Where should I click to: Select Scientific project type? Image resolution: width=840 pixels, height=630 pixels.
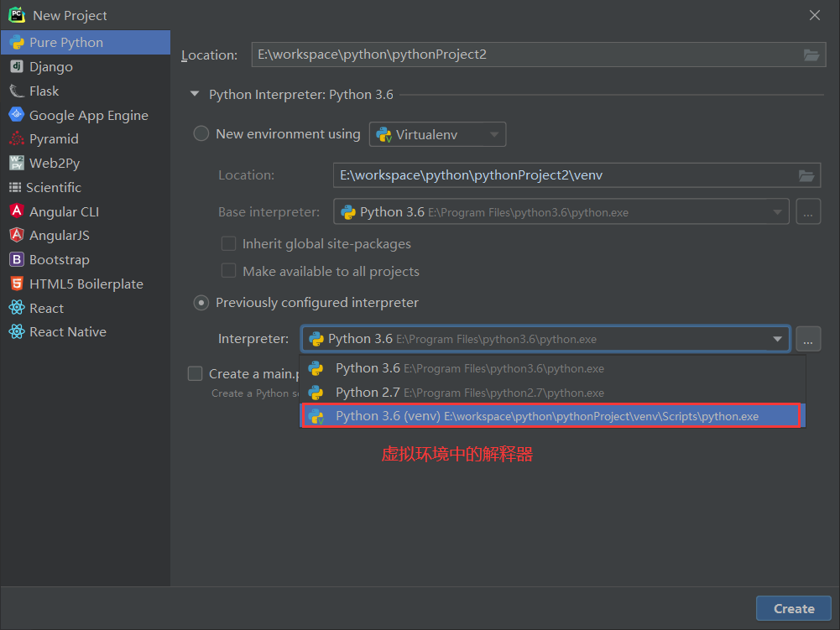tap(86, 188)
